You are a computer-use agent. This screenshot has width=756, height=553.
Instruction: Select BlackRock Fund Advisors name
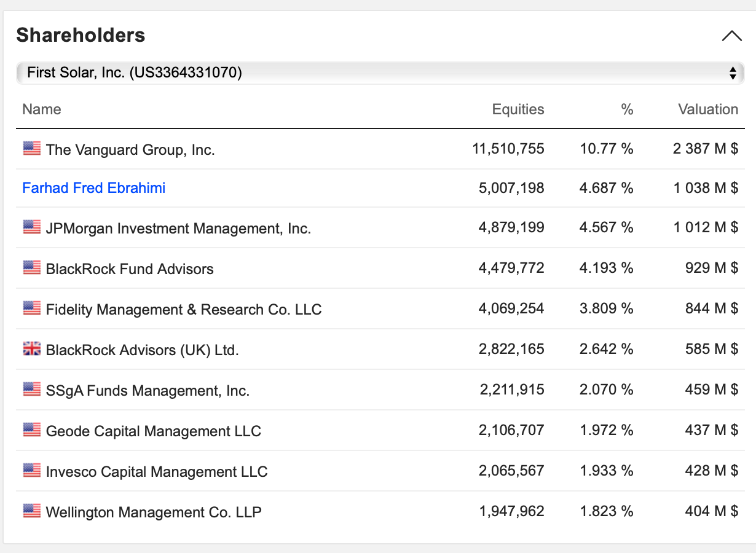[130, 269]
